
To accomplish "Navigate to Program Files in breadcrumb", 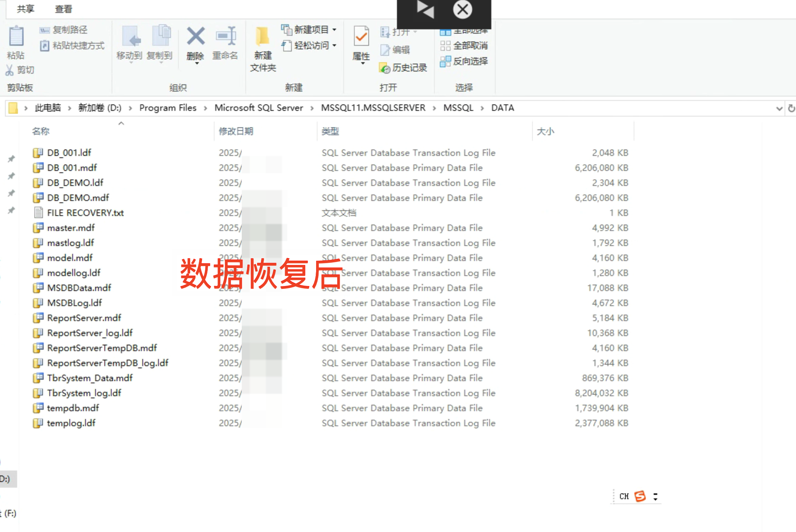I will pos(168,108).
